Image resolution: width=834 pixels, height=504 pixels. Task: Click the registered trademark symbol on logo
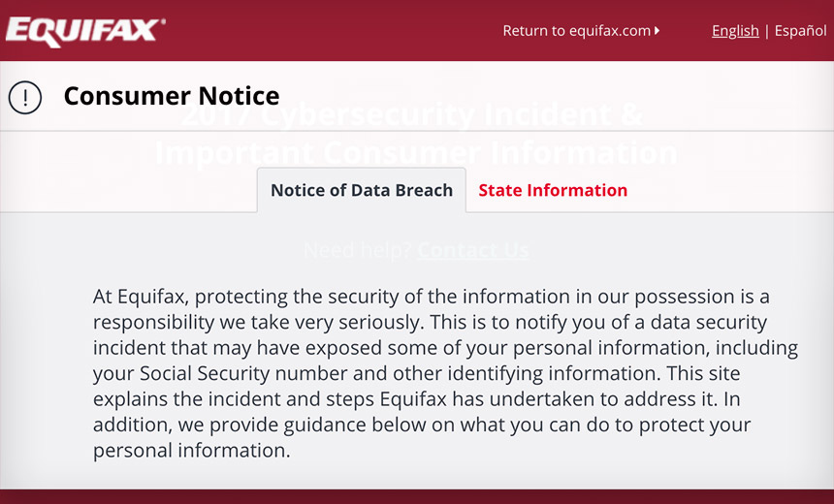click(x=162, y=21)
